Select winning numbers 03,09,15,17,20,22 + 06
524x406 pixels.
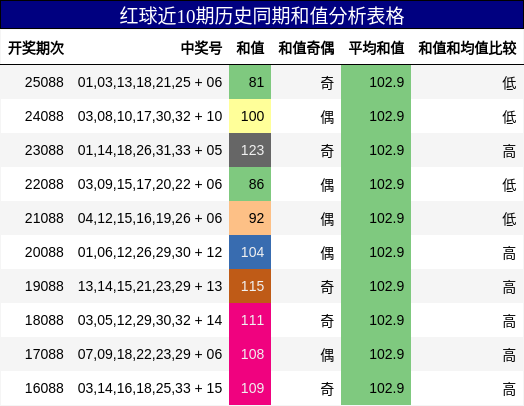click(x=150, y=184)
